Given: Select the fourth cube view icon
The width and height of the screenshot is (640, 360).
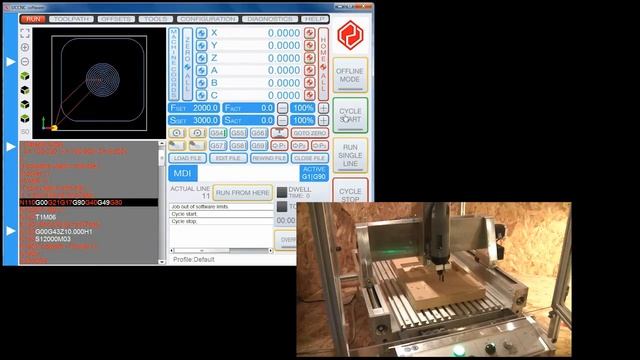Looking at the screenshot, I should (x=25, y=119).
